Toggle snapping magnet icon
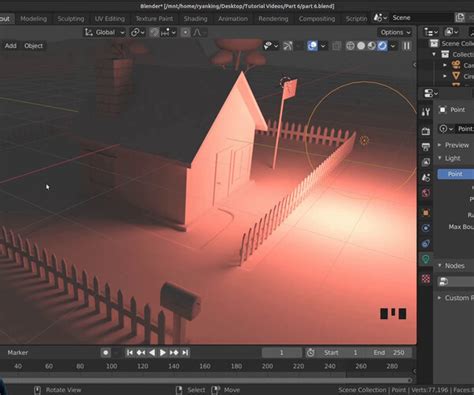Viewport: 474px width, 395px height. (154, 32)
